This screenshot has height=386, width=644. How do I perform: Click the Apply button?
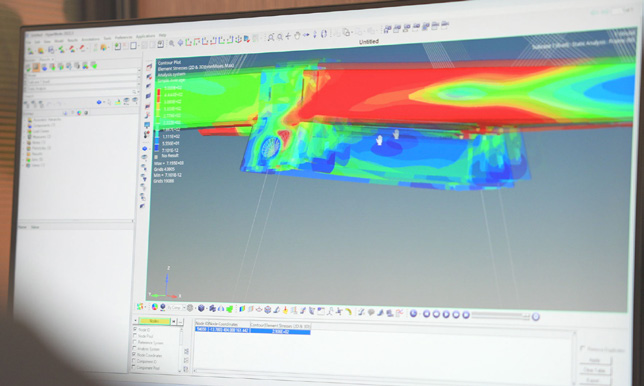pyautogui.click(x=596, y=360)
